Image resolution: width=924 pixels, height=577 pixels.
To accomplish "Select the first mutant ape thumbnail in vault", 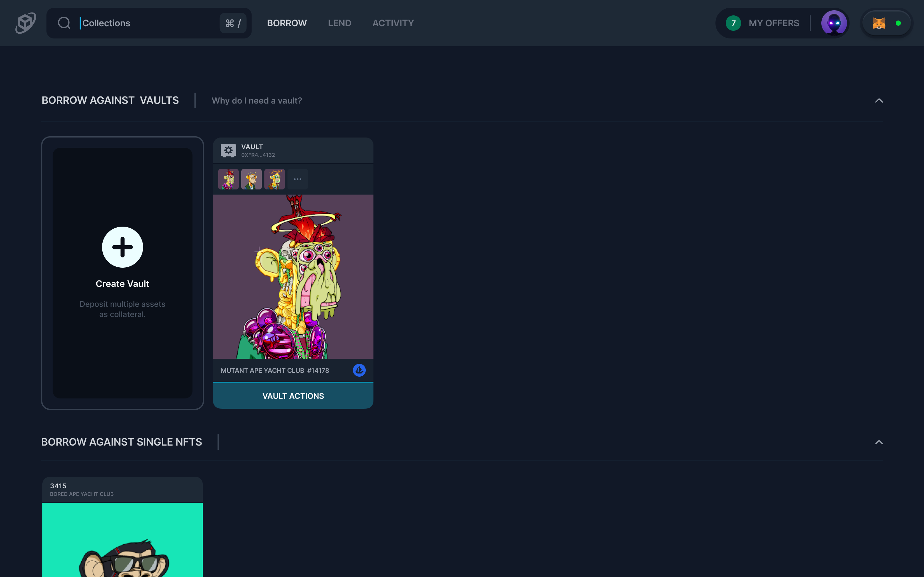I will click(228, 180).
